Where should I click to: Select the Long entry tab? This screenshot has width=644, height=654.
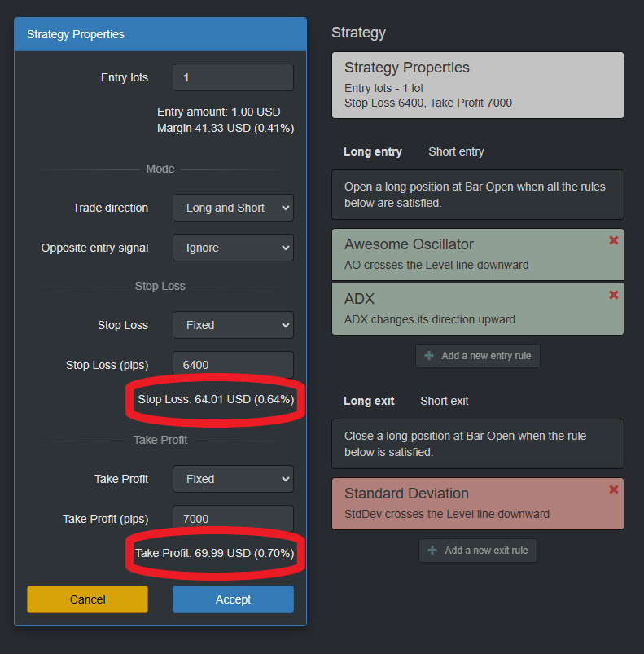[x=373, y=151]
